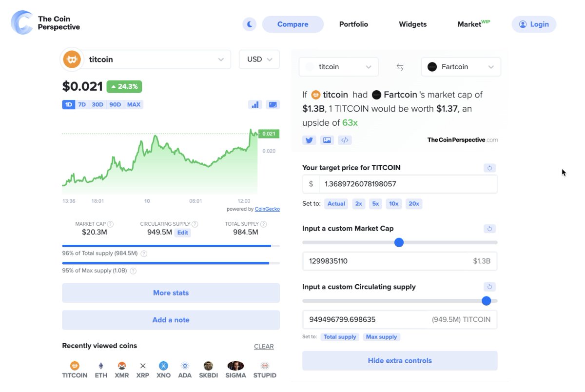The width and height of the screenshot is (585, 392).
Task: Edit the circulating supply value
Action: [183, 233]
